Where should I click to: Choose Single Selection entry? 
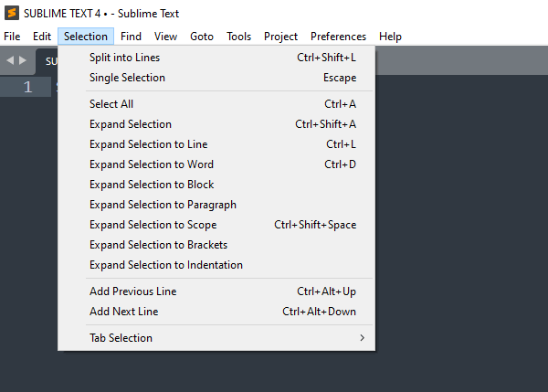tap(216, 78)
